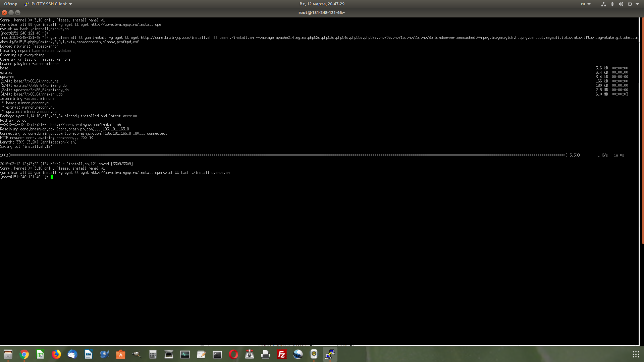
Task: Open GIMP image editor from dock
Action: tap(137, 354)
